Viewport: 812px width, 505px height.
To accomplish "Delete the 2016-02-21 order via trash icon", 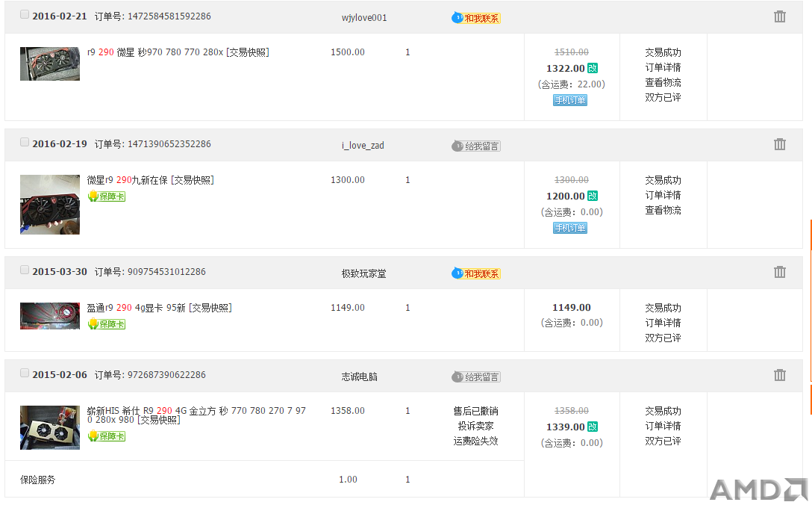I will click(x=780, y=16).
